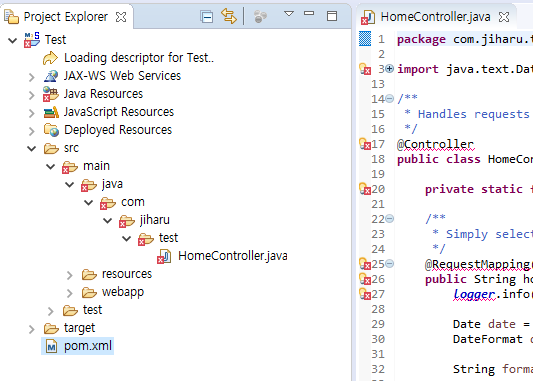Expand JAX-WS Web Services node

32,77
